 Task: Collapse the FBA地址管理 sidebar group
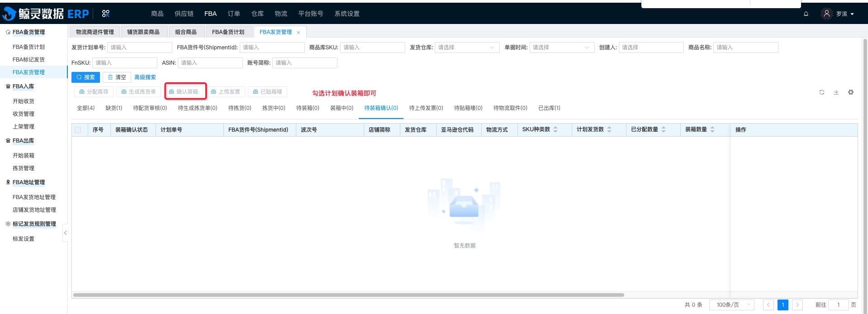28,182
